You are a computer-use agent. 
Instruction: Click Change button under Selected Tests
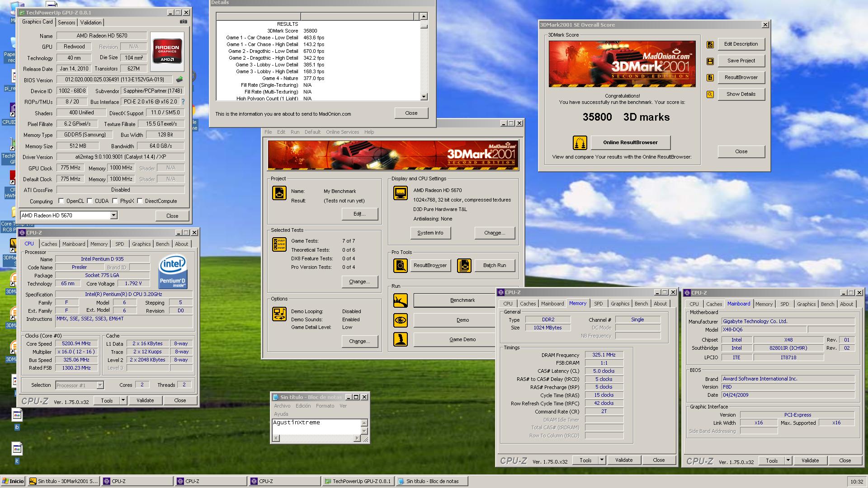tap(360, 282)
